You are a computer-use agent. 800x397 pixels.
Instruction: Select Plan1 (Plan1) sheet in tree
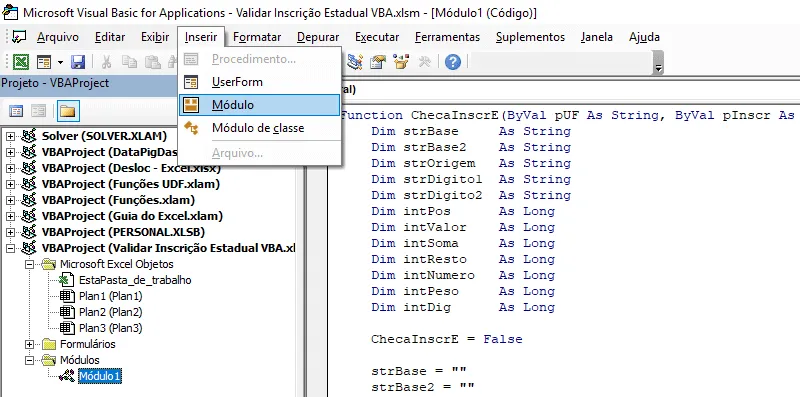point(110,296)
